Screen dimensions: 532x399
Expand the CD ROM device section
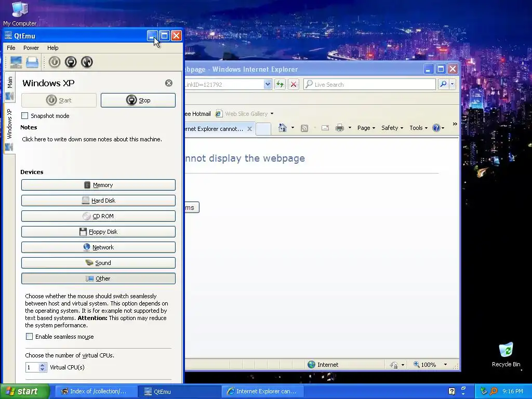click(x=98, y=216)
